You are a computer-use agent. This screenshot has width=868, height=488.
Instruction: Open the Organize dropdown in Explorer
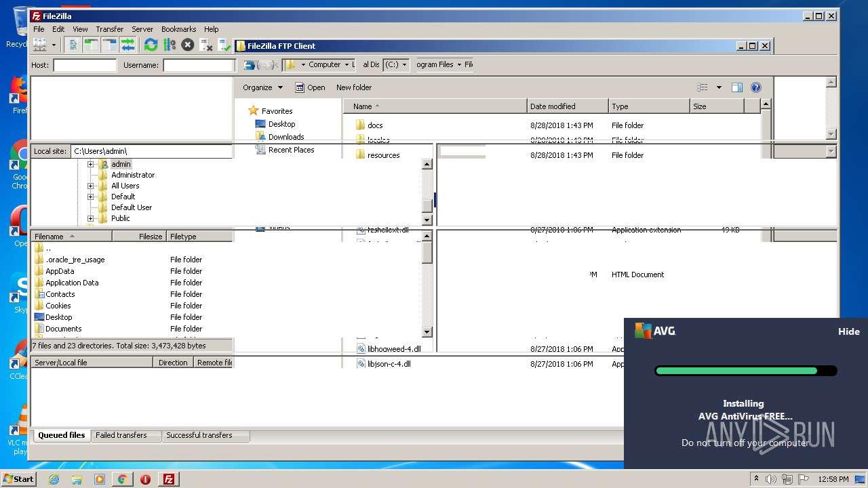(x=263, y=87)
